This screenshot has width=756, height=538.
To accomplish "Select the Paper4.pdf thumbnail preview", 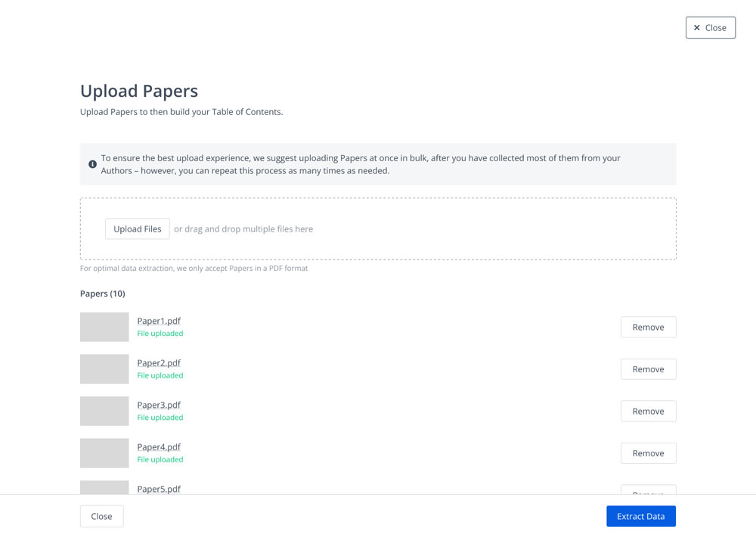I will (x=104, y=453).
